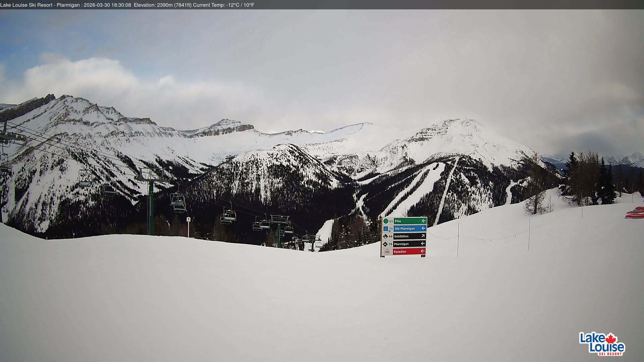This screenshot has height=362, width=644.
Task: Click the diagonal arrow on Exhibition sign
Action: click(423, 236)
